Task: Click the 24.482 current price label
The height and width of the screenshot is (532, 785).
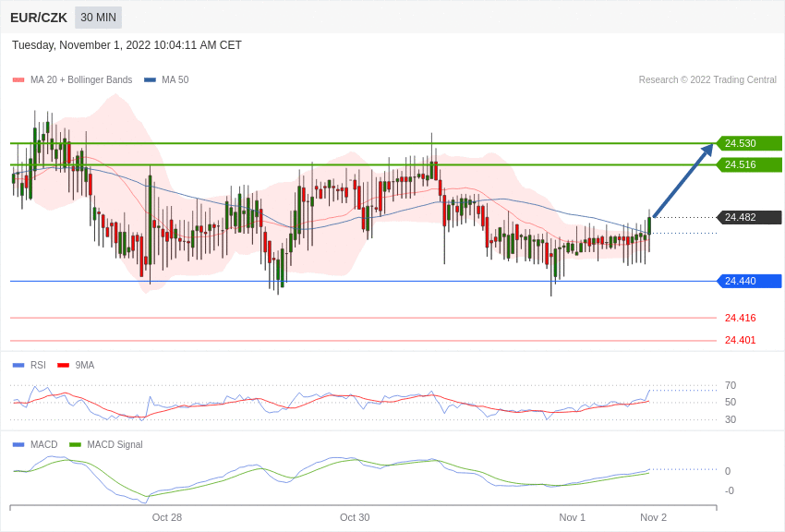Action: point(750,217)
